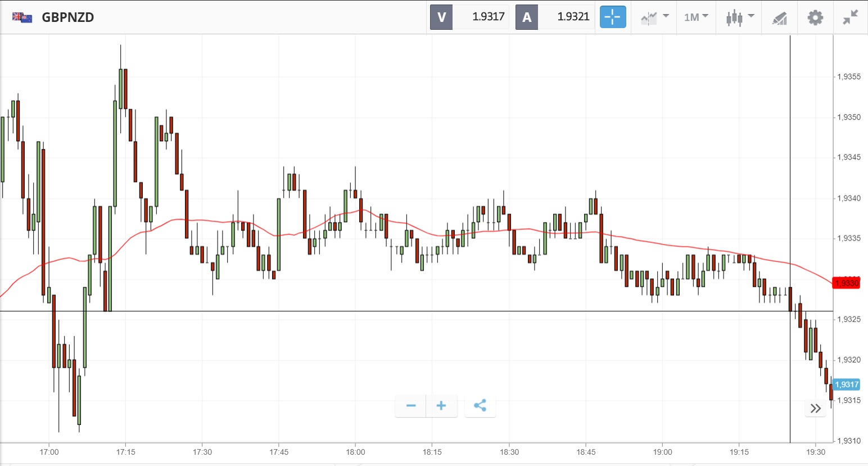
Task: Zoom in the chart with the plus button
Action: (441, 406)
